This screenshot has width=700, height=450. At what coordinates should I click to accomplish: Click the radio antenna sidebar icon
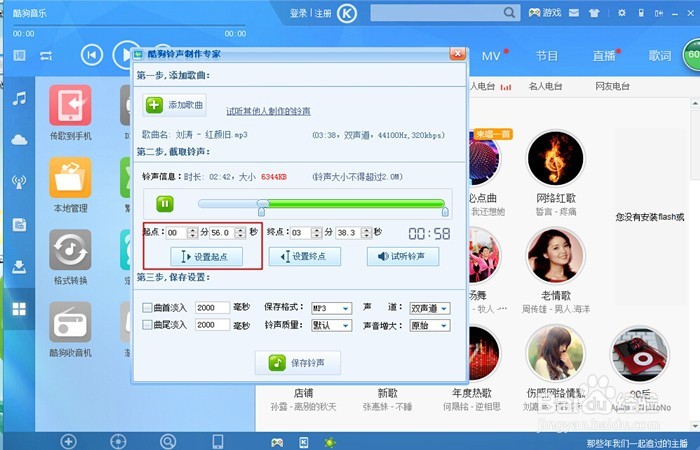(x=19, y=182)
